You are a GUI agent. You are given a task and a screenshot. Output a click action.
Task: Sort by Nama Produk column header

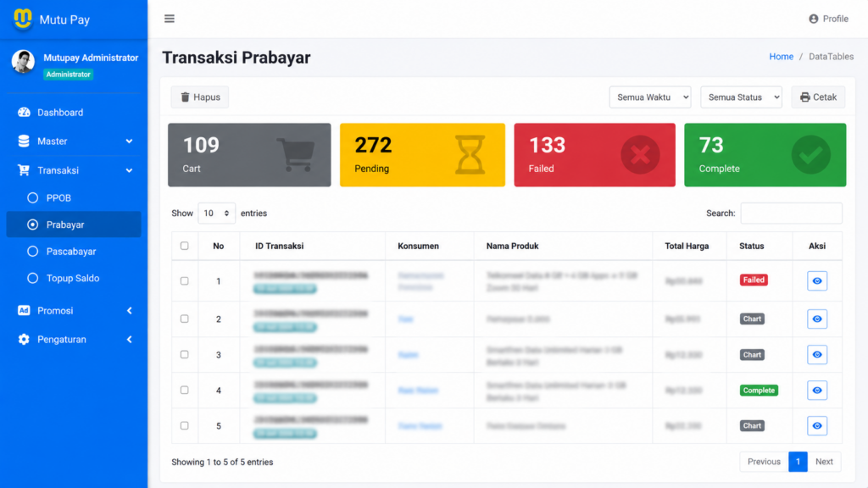(563, 246)
